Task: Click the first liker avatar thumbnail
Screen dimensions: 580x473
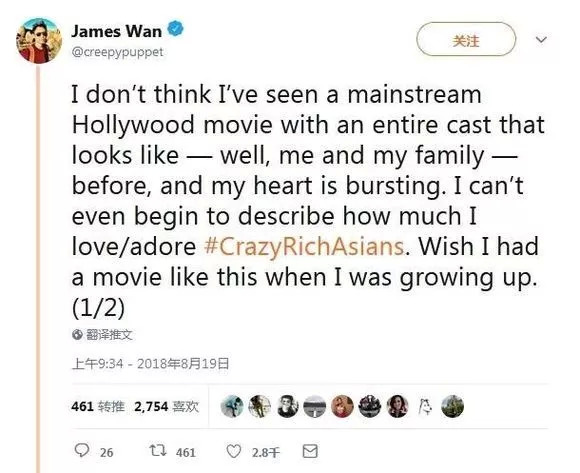Action: 232,406
